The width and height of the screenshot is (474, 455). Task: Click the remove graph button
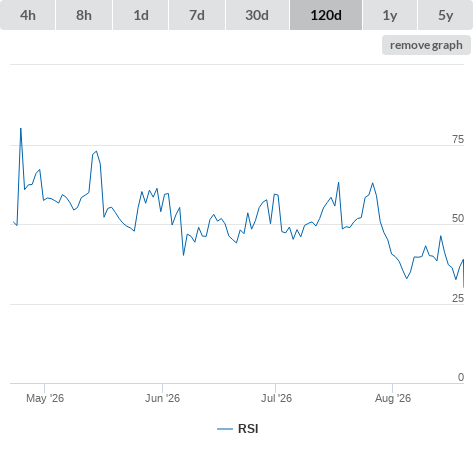click(x=426, y=45)
